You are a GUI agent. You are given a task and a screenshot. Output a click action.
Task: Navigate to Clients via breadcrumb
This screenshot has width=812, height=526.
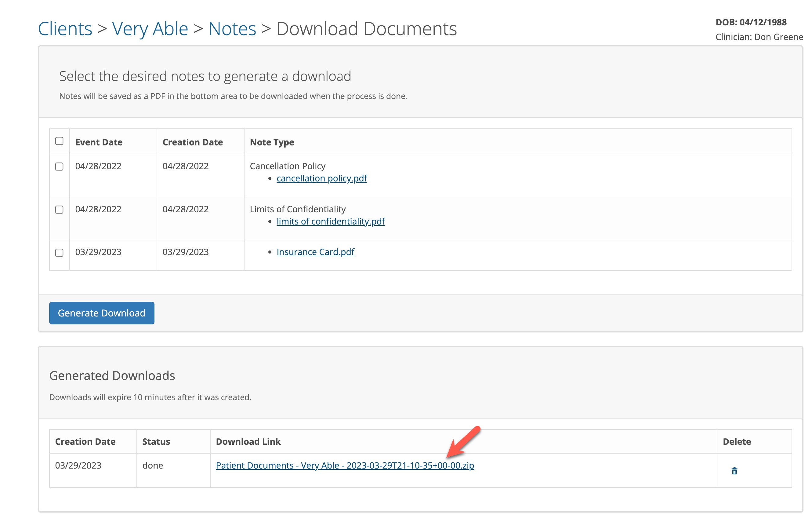pos(65,29)
